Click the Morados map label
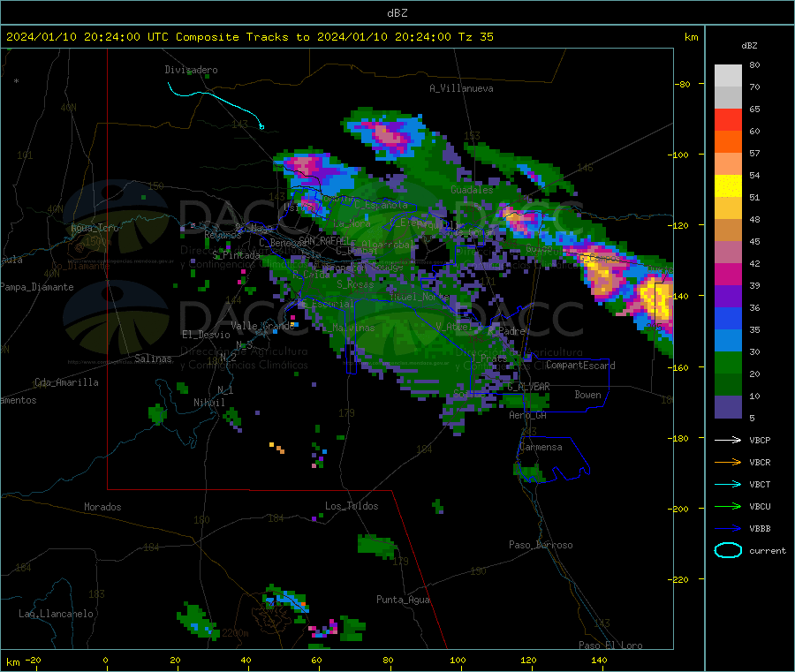Screen dimensions: 795x672 [102, 507]
